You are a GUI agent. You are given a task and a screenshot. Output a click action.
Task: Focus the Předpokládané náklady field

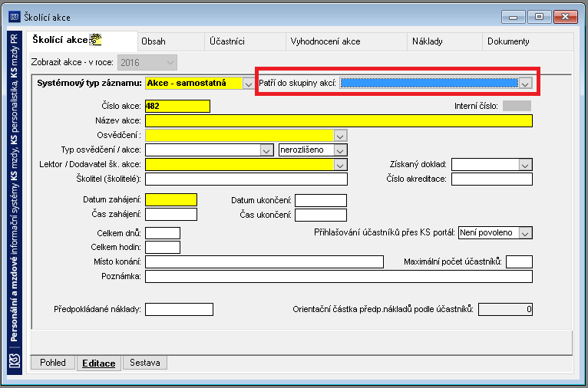(x=179, y=309)
